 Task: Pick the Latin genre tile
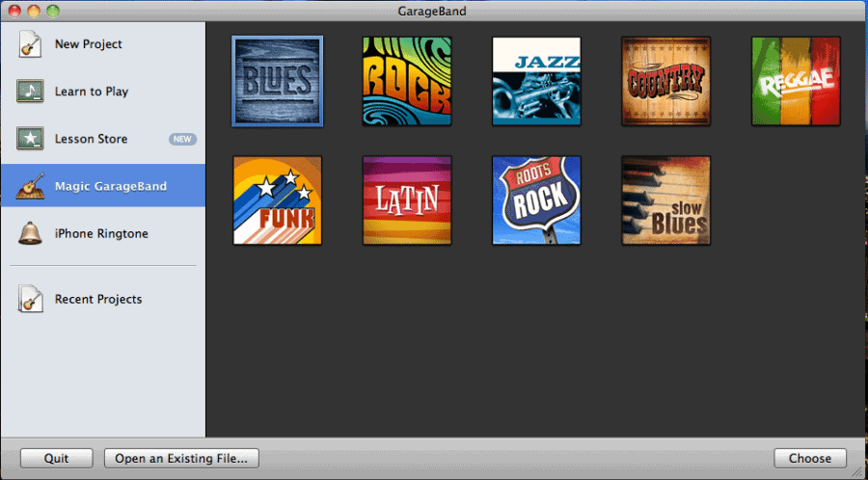point(407,200)
